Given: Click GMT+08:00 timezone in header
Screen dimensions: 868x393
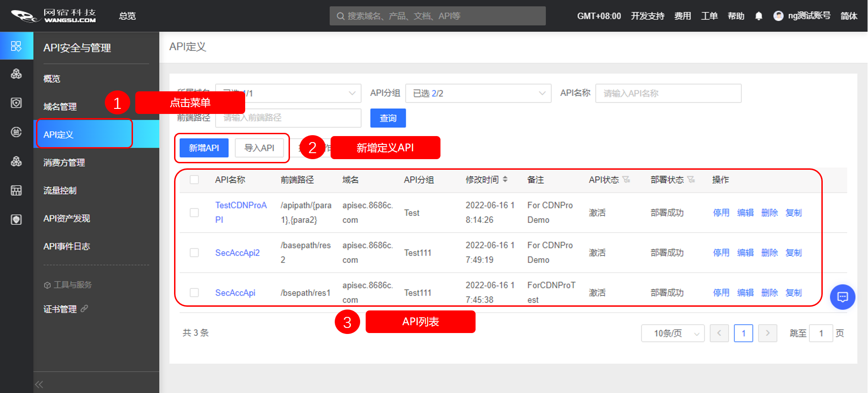Looking at the screenshot, I should click(x=599, y=16).
